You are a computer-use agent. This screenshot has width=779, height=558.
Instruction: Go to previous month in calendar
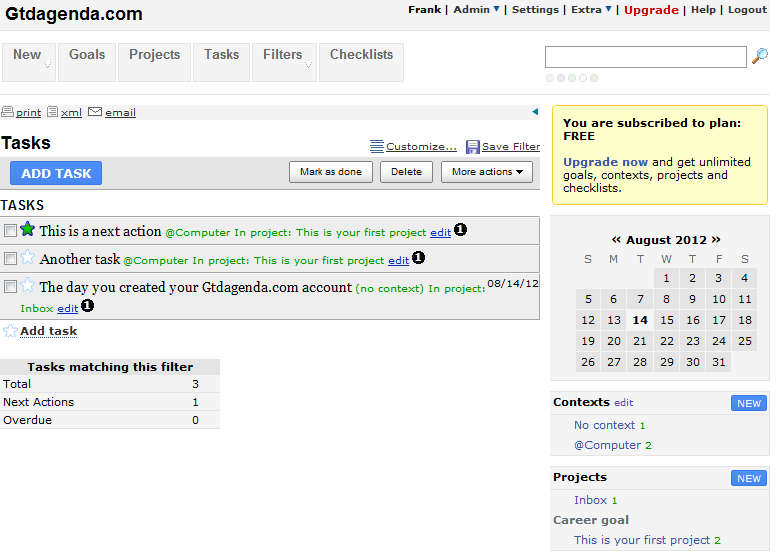[616, 239]
